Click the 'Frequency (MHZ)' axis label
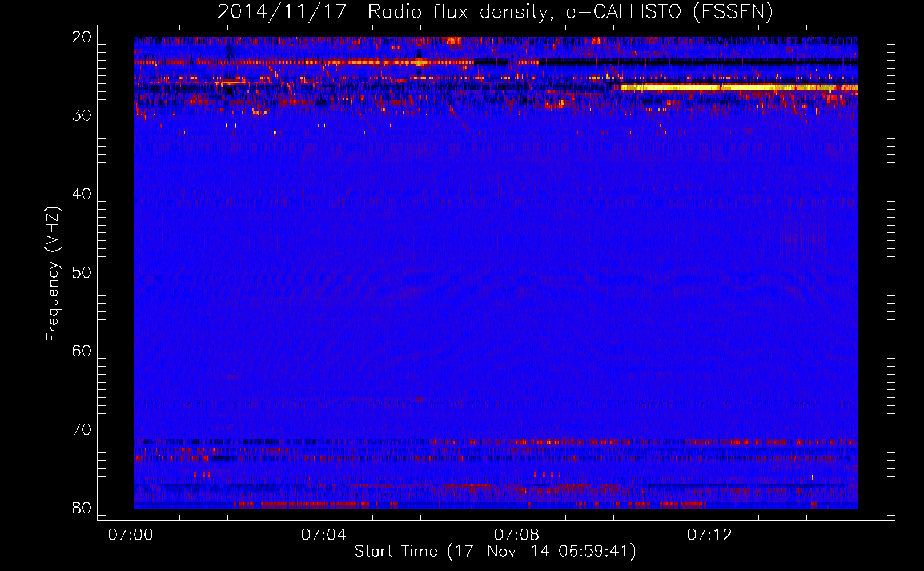Screen dimensions: 924x571 (53, 275)
